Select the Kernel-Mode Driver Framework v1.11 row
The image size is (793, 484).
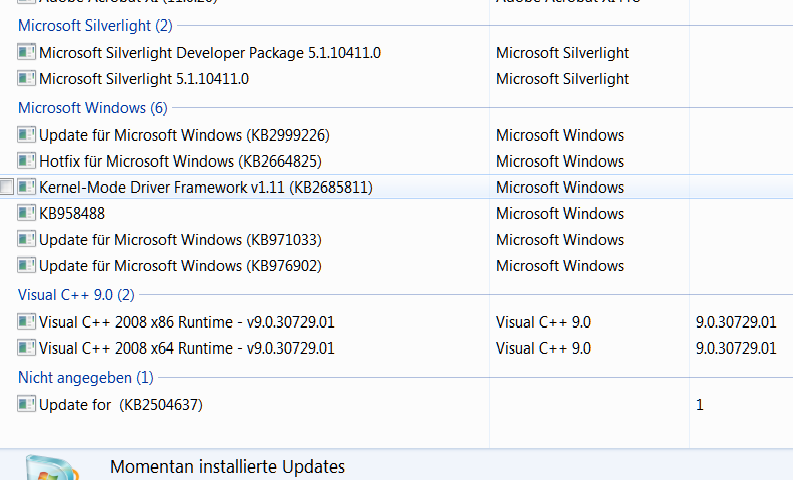tap(205, 187)
